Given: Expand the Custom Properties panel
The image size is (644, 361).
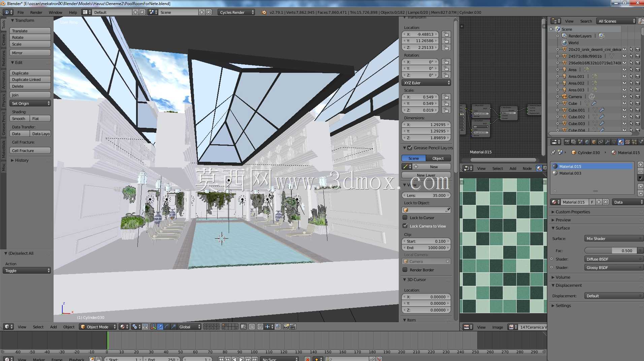Looking at the screenshot, I should [x=573, y=212].
